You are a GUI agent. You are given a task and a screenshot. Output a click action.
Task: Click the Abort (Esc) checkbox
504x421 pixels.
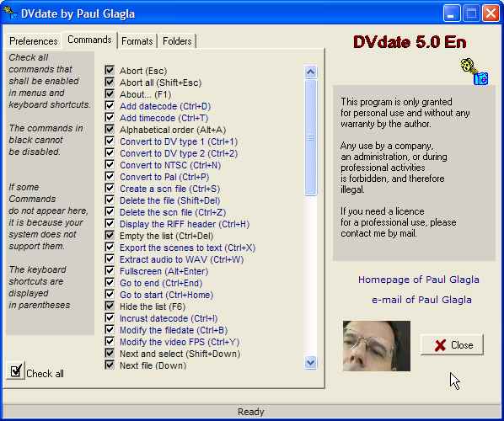tap(110, 70)
